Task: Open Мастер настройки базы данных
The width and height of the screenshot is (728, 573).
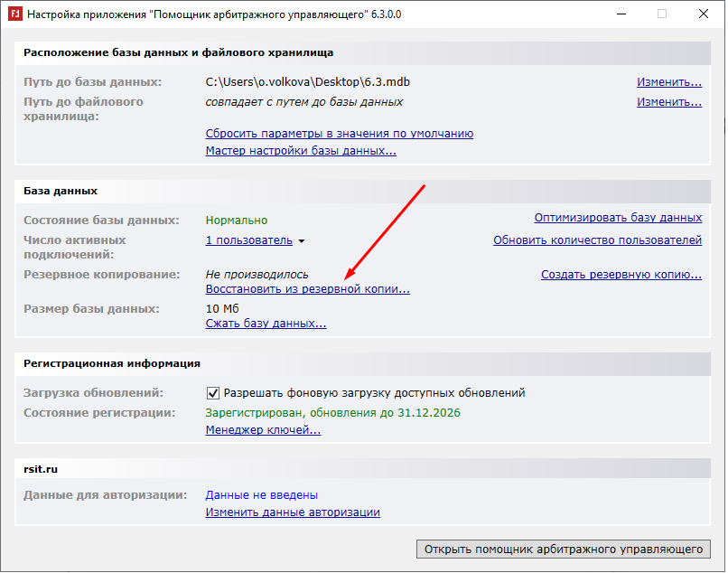Action: [301, 151]
